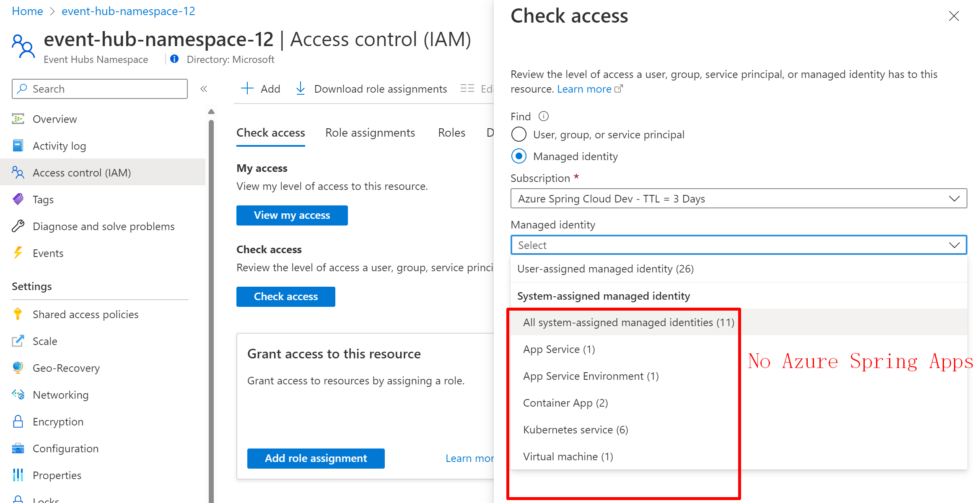Image resolution: width=980 pixels, height=503 pixels.
Task: Click the Properties bars icon
Action: (18, 475)
